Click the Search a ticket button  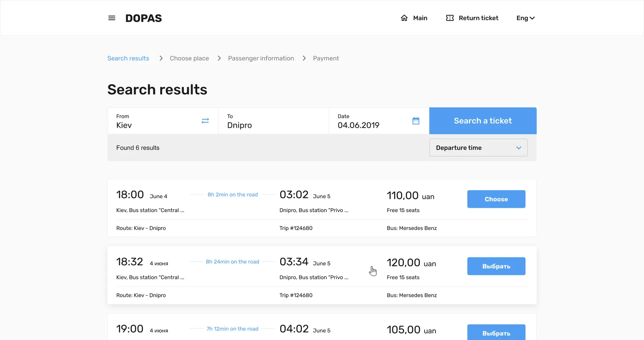(483, 121)
